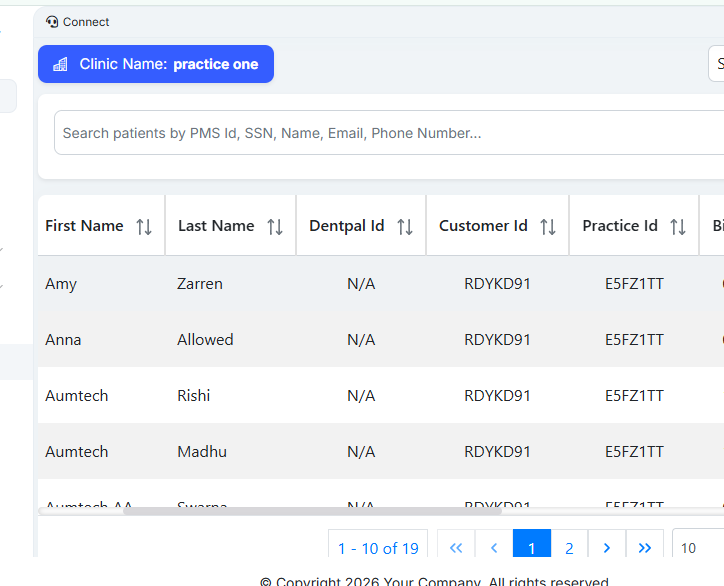Click the clinic building icon
Viewport: 724px width, 586px height.
pos(60,64)
